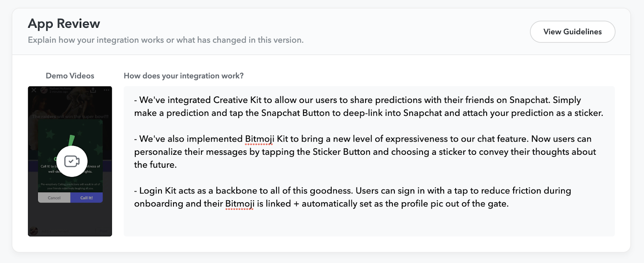Click the Cancel button in demo thumbnail
The width and height of the screenshot is (644, 263).
pos(54,197)
